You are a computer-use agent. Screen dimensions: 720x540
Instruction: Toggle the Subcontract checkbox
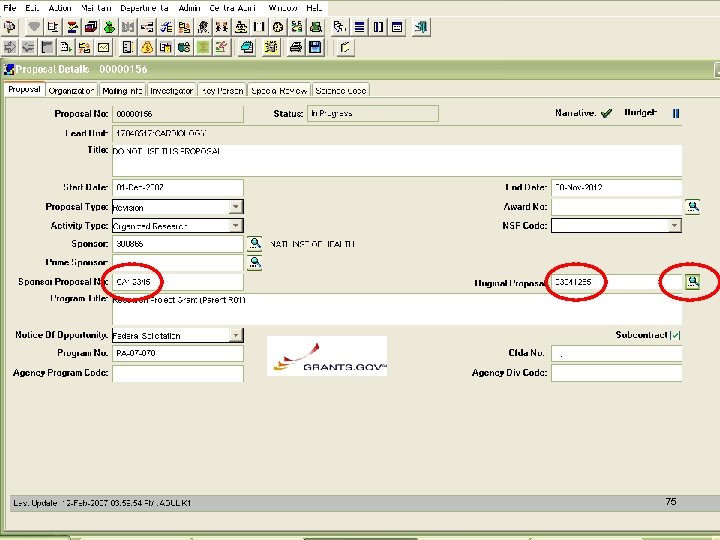[x=675, y=335]
